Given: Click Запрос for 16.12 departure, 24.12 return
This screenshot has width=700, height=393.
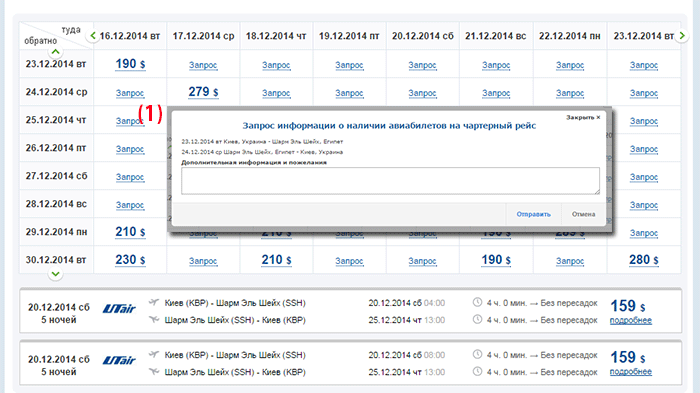Looking at the screenshot, I should tap(130, 93).
